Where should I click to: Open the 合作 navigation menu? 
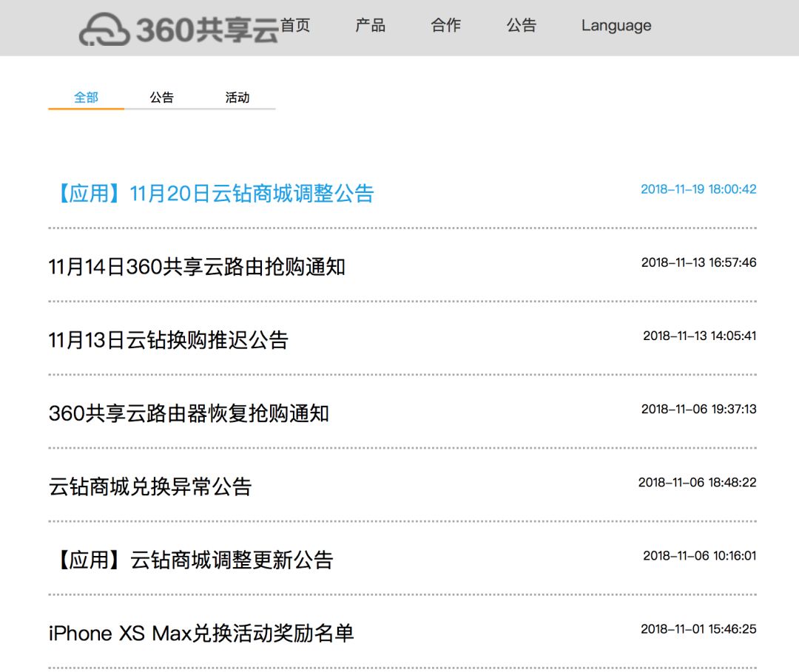(x=446, y=25)
